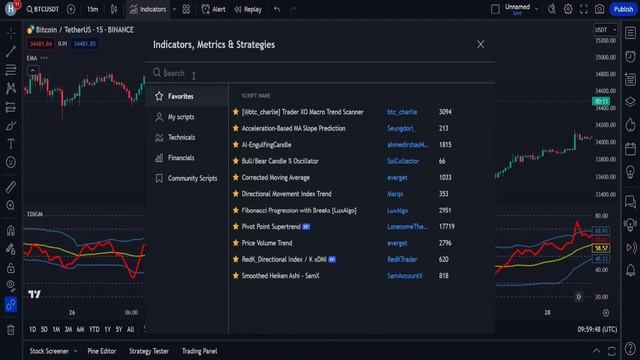Viewport: 640px width, 360px height.
Task: Enter fullscreen mode
Action: (x=584, y=9)
